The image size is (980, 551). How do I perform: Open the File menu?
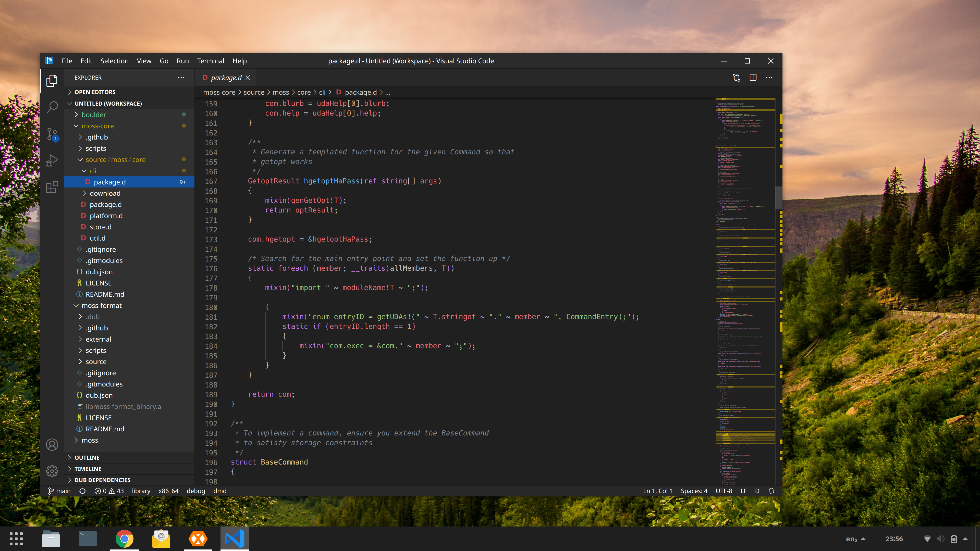coord(67,61)
